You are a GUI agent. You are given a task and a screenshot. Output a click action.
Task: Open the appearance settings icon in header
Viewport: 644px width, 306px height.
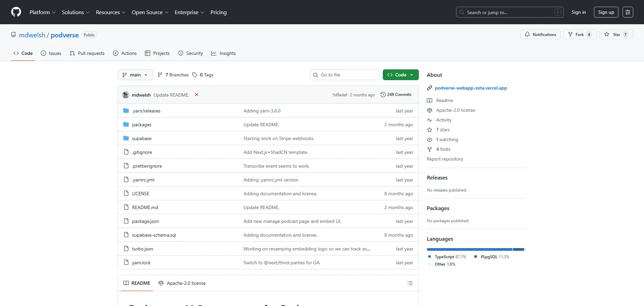tap(628, 12)
